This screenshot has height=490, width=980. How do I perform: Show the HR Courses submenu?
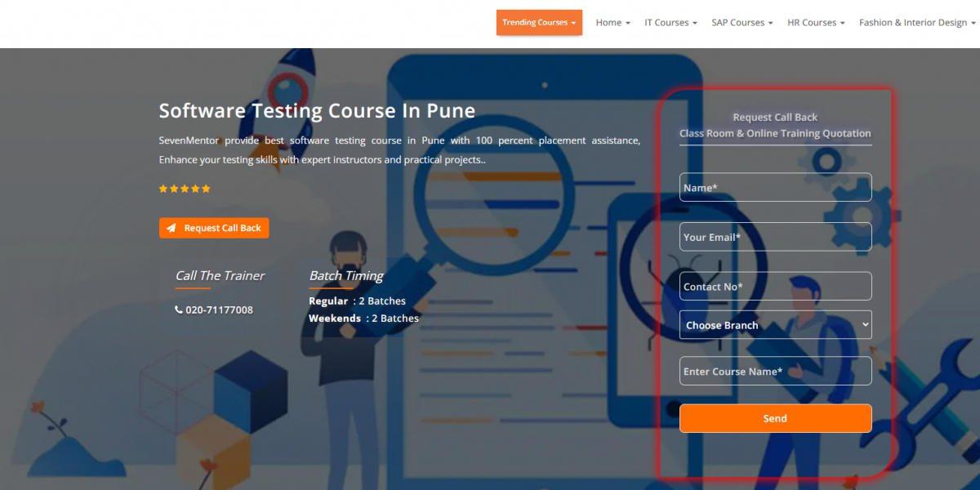tap(816, 23)
